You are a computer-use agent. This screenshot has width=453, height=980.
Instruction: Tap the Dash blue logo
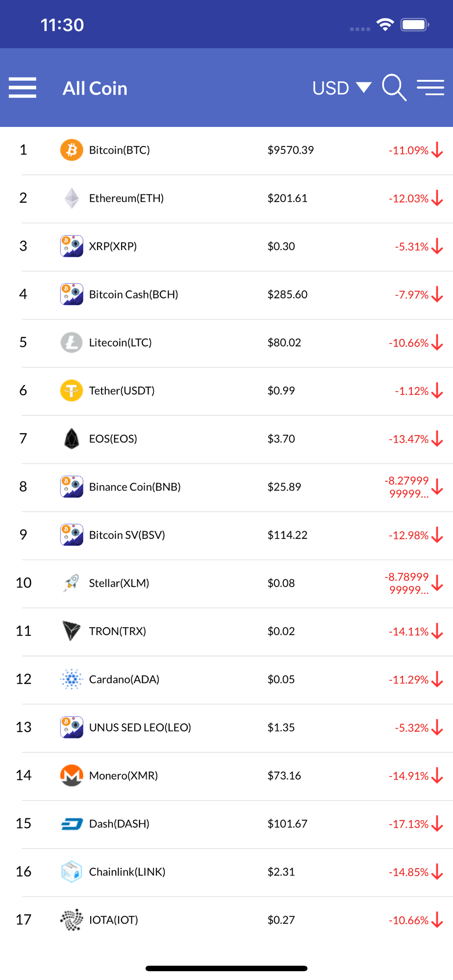pyautogui.click(x=72, y=824)
